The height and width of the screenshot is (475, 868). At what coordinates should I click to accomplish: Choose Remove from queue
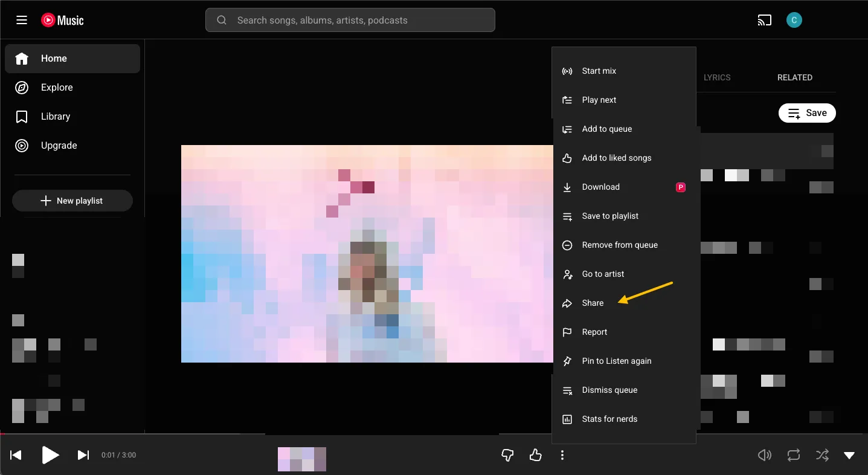[624, 245]
